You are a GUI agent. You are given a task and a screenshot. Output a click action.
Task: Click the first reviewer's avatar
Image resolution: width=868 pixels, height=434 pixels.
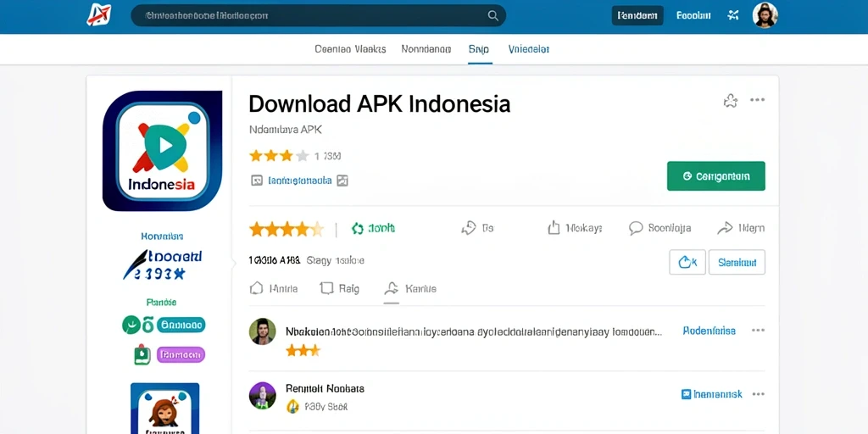(263, 331)
